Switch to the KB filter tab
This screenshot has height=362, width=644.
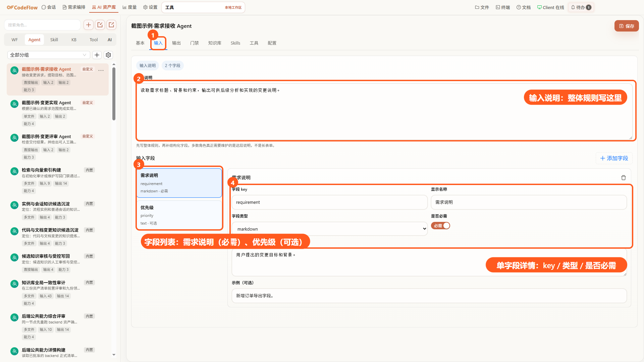coord(74,40)
